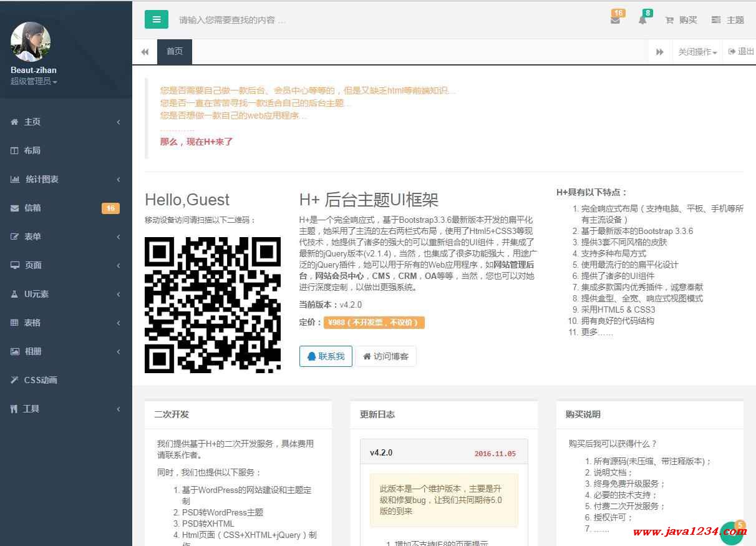Click the orange ¥988 price label
Viewport: 756px width, 546px height.
pyautogui.click(x=374, y=323)
